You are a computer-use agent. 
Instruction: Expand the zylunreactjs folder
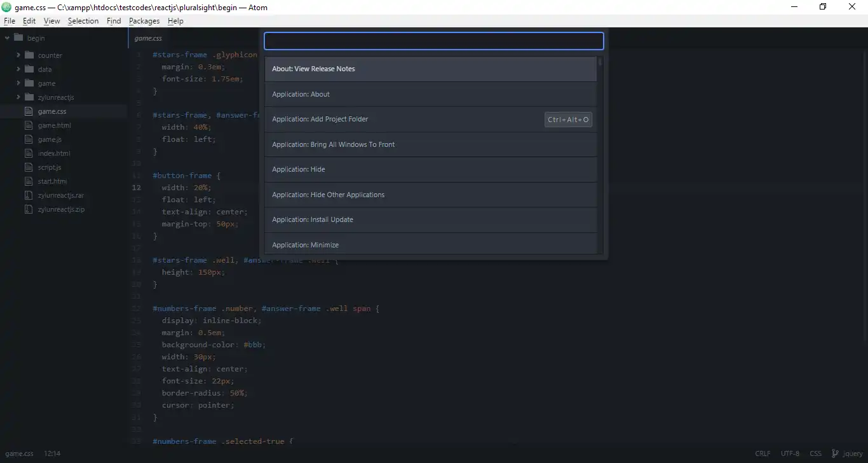(x=18, y=97)
